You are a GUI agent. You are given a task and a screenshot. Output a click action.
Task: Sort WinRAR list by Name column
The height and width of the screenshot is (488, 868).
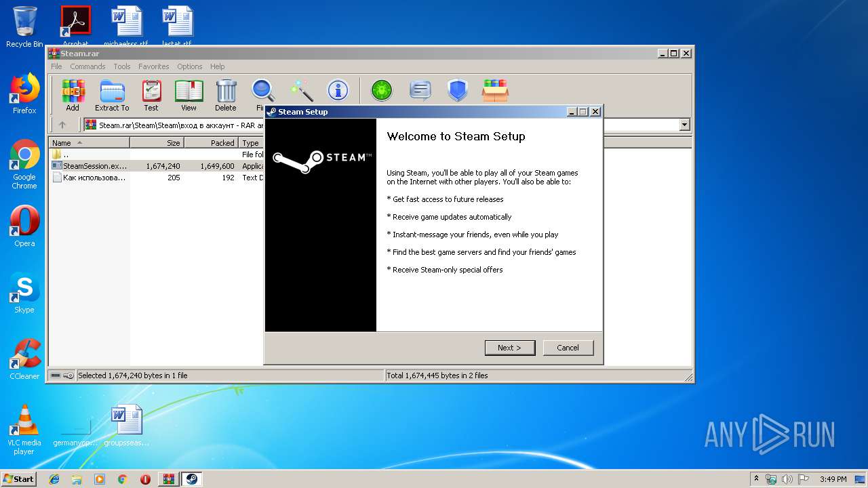click(x=89, y=143)
